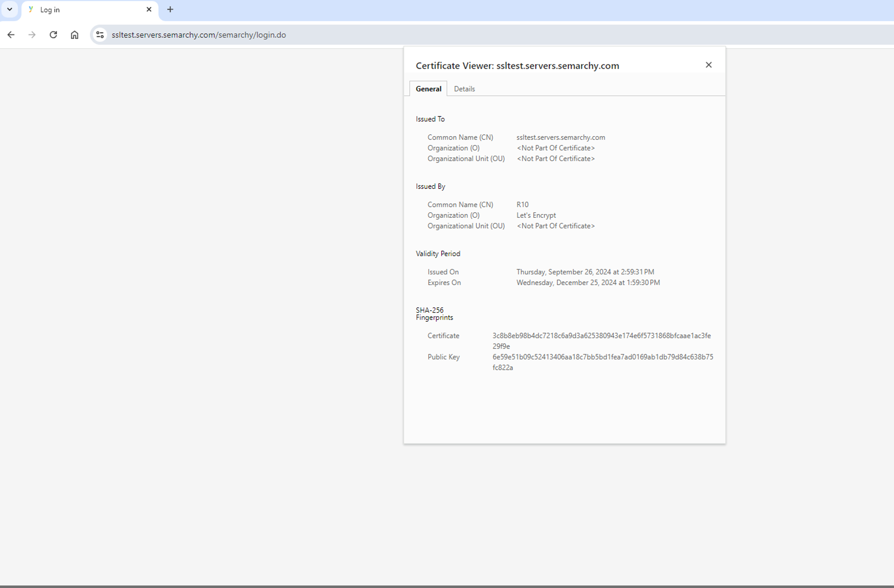Close the Certificate Viewer dialog
This screenshot has width=894, height=588.
pos(708,65)
